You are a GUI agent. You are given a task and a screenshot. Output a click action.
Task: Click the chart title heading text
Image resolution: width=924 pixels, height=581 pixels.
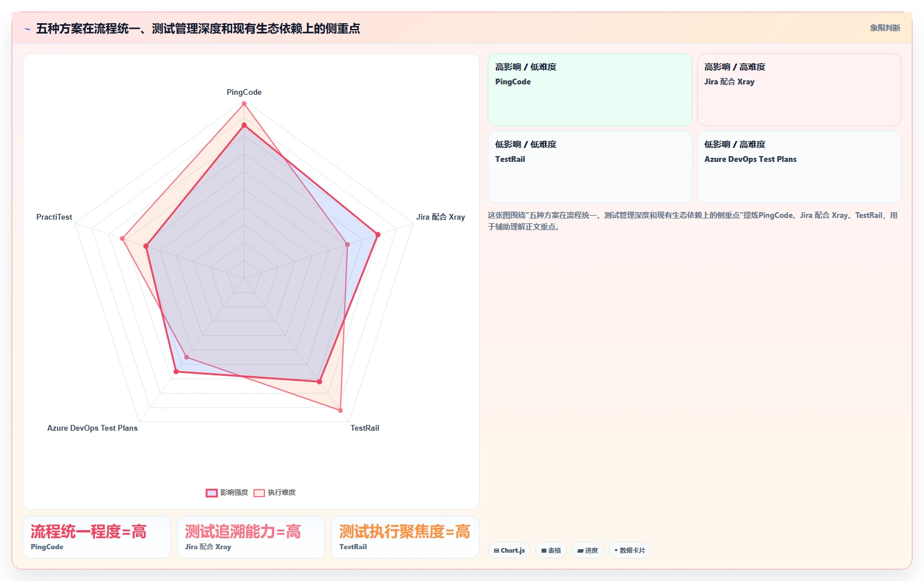coord(198,28)
